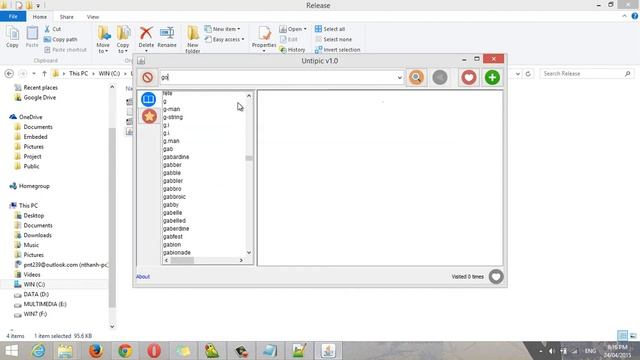Image resolution: width=640 pixels, height=360 pixels.
Task: Click the vertical scrollbar thumb of word list
Action: [249, 158]
